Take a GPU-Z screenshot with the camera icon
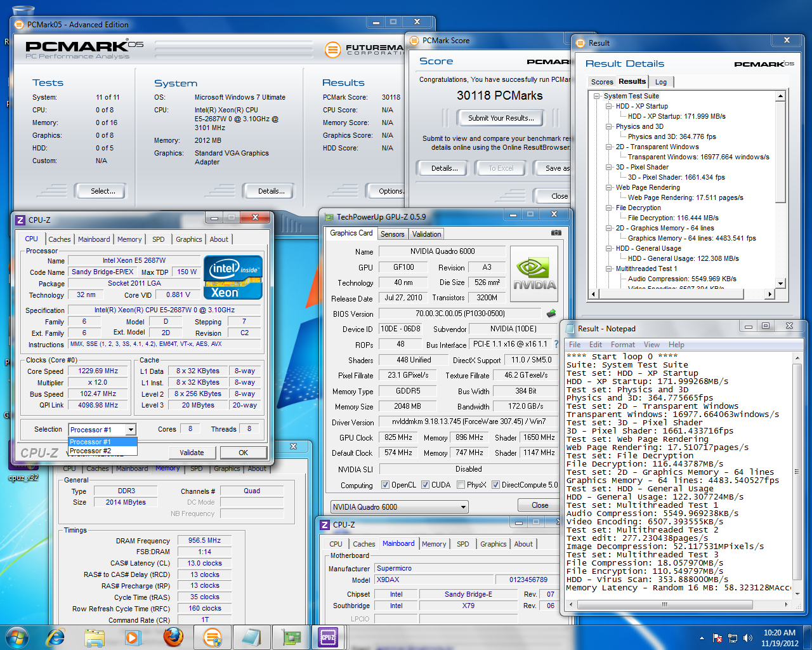 [556, 233]
